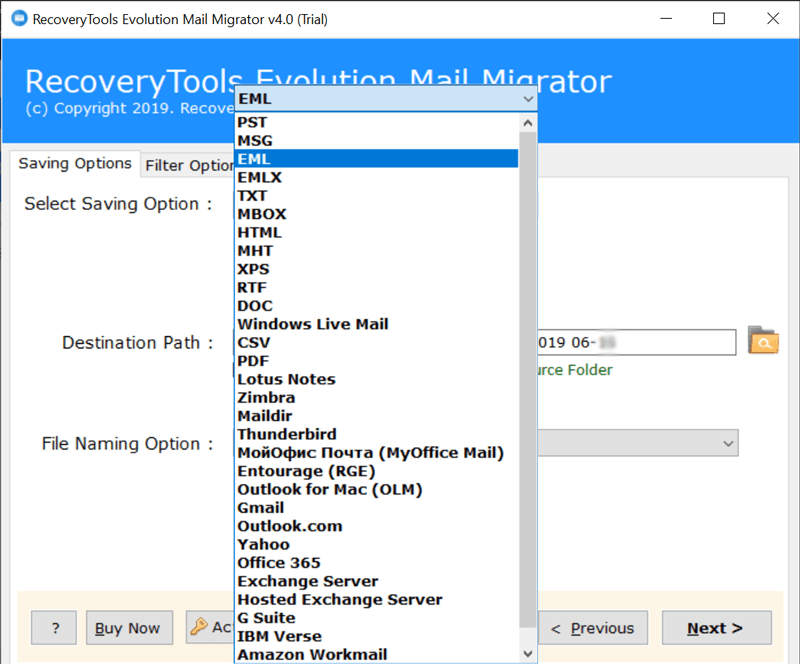Screen dimensions: 800x664
Task: Pick Outlook for Mac (OLM)
Action: (377, 489)
